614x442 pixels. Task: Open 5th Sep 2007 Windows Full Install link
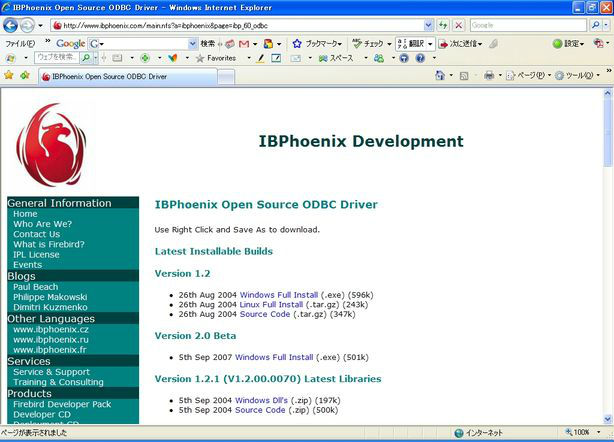pyautogui.click(x=274, y=357)
